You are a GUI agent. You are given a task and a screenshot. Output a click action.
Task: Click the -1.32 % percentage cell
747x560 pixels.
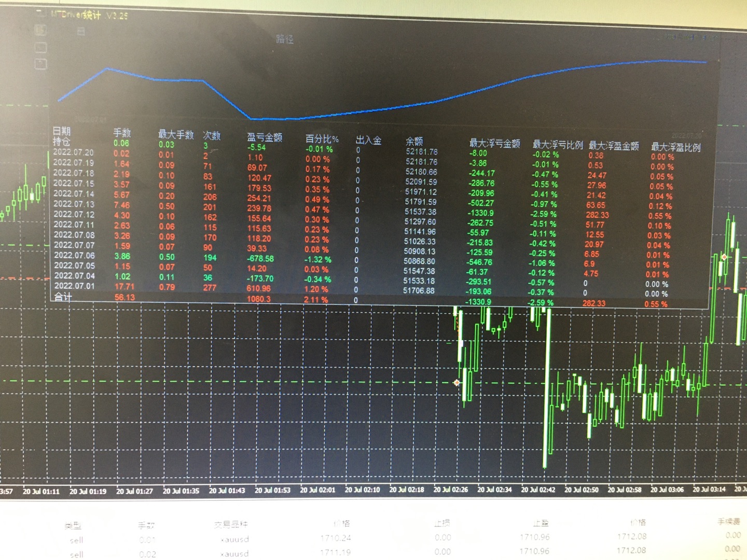317,259
